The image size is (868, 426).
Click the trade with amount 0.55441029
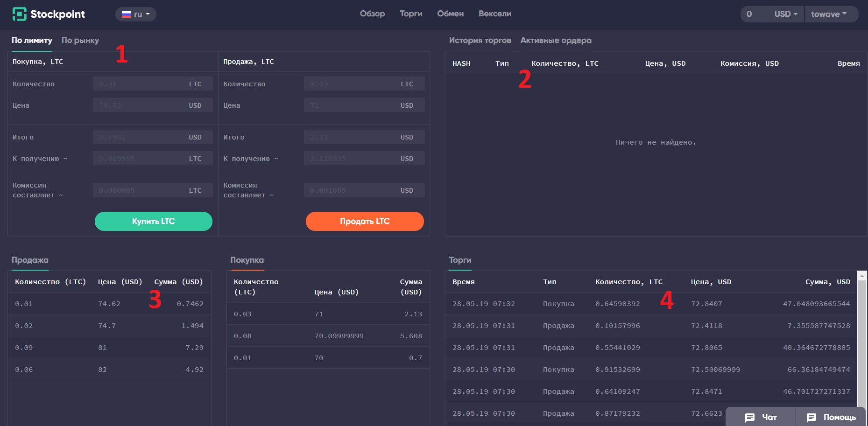pyautogui.click(x=651, y=348)
